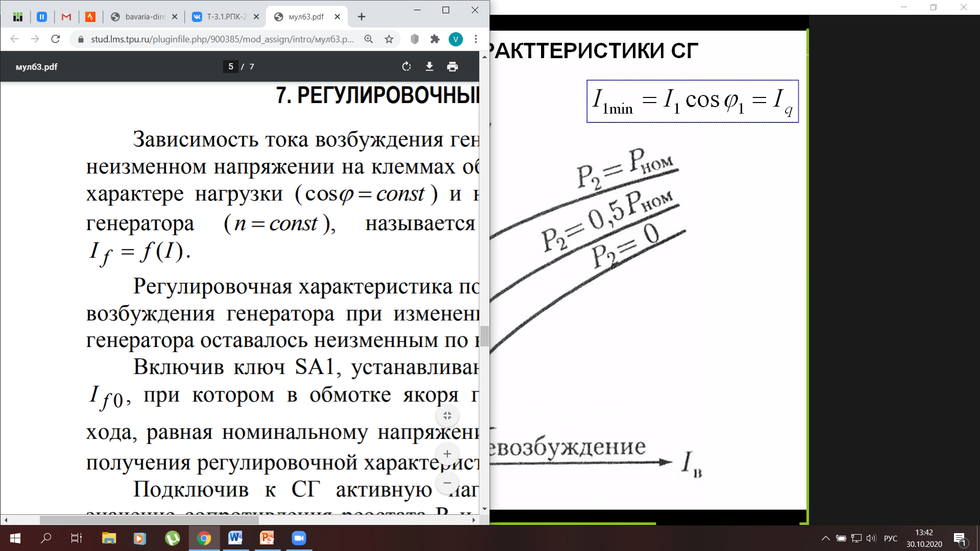
Task: Download the мул63.pdf file
Action: tap(429, 67)
